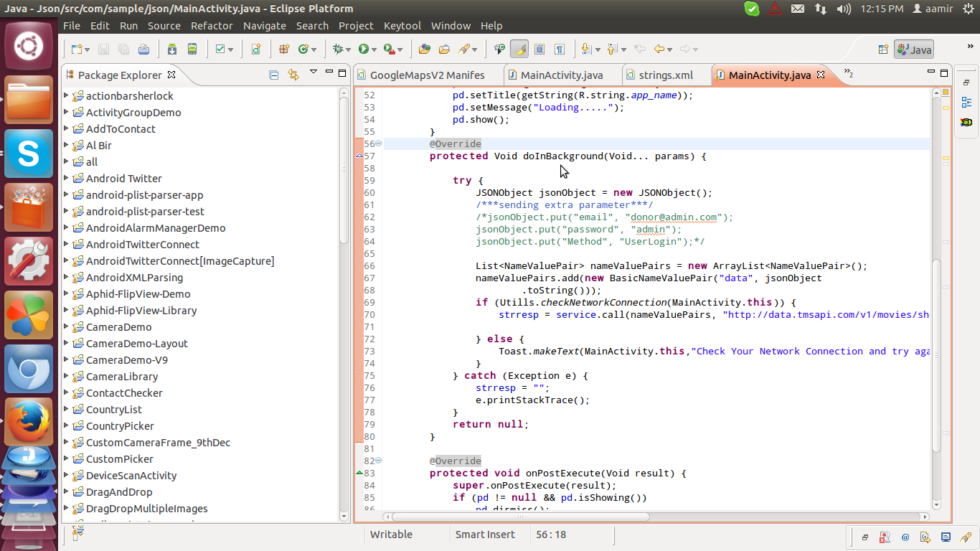Screen dimensions: 980x551
Task: Click the Open Type toolbar icon
Action: pyautogui.click(x=425, y=49)
